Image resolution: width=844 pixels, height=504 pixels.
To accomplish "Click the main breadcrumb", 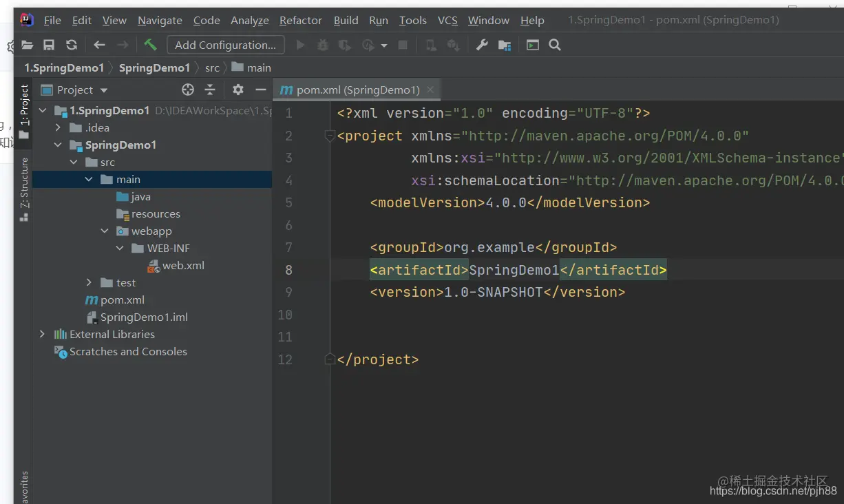I will [x=252, y=67].
